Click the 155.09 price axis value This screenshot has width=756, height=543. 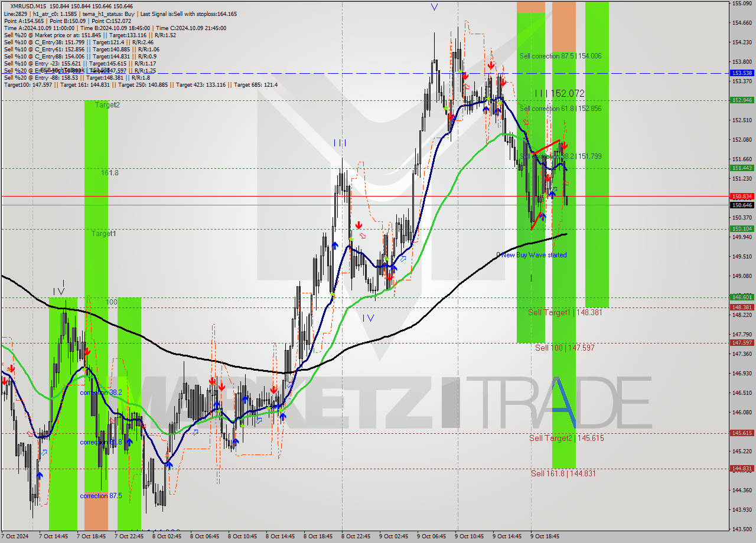point(742,4)
